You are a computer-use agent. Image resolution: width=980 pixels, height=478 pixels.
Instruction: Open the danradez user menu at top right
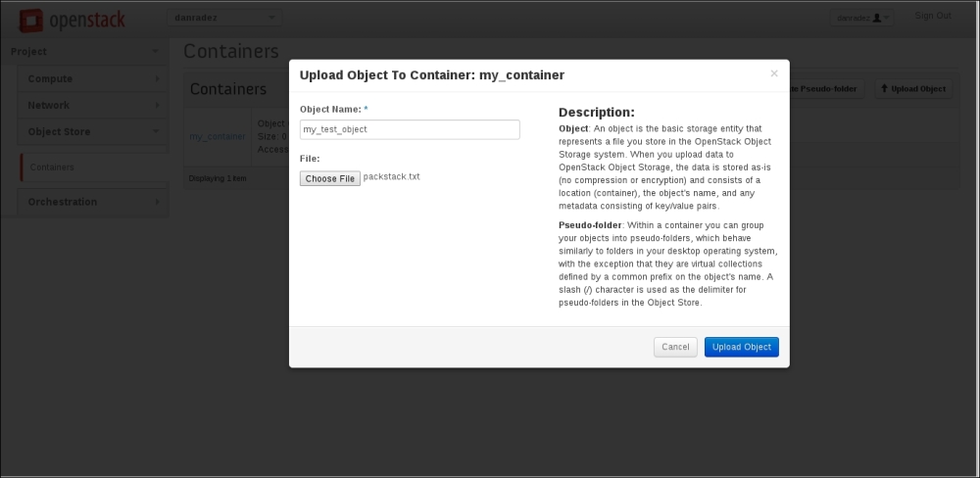click(861, 18)
